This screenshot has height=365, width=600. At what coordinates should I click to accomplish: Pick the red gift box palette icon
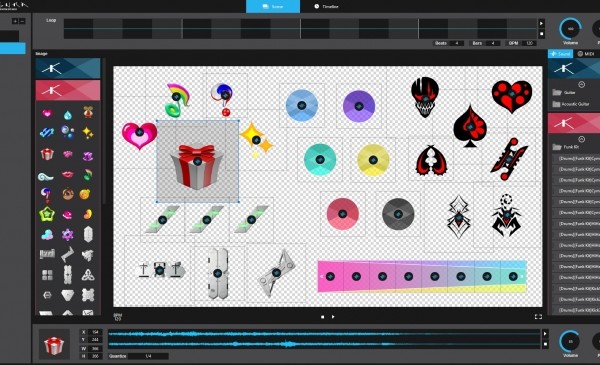click(x=47, y=154)
